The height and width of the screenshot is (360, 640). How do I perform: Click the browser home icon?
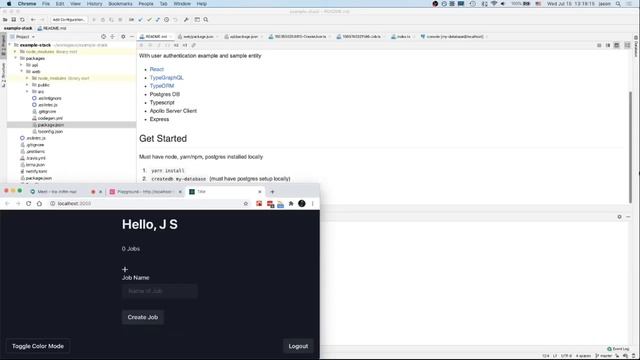point(39,203)
